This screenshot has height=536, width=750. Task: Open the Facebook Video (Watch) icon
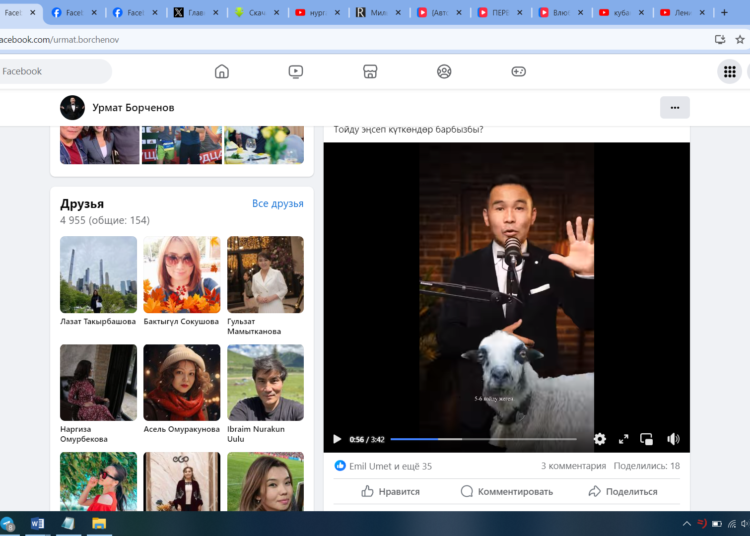tap(296, 71)
